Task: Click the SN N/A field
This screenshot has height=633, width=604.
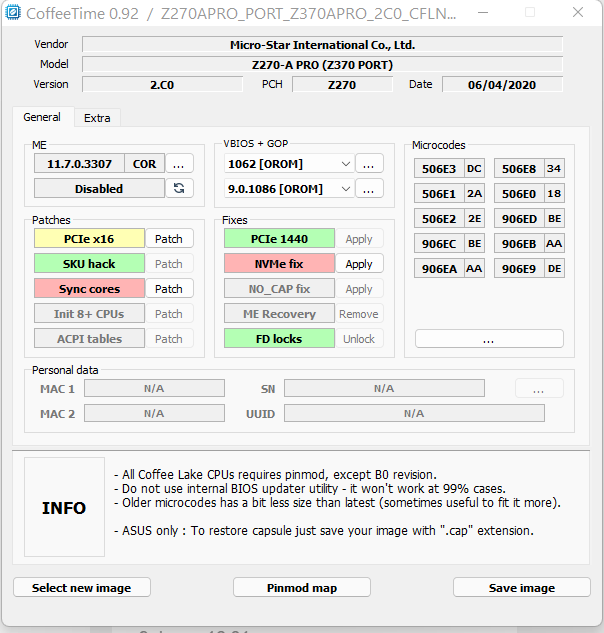Action: (x=384, y=388)
